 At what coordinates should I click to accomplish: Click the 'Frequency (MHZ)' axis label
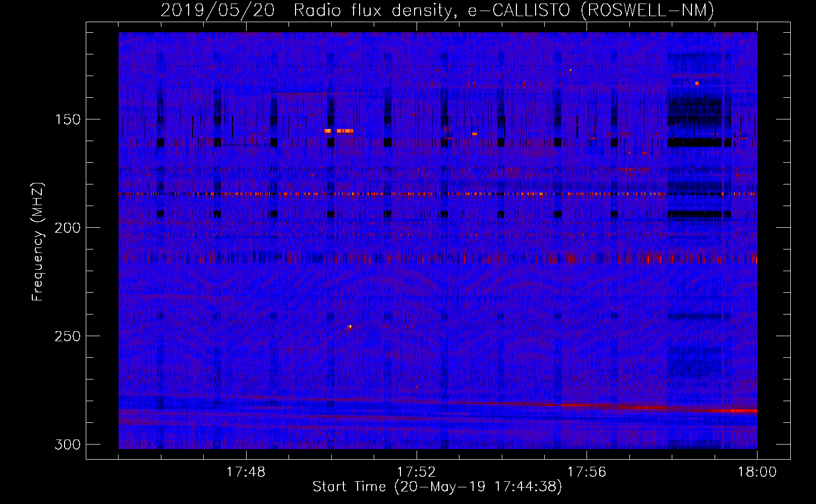click(x=38, y=242)
